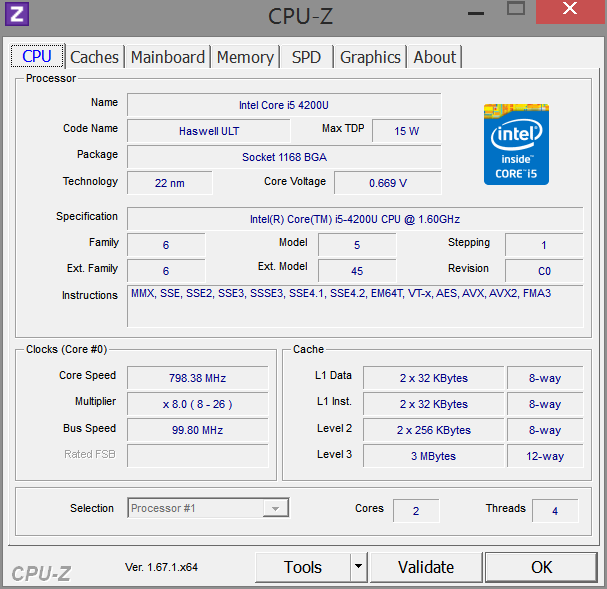Switch to the CPU tab
The image size is (607, 589).
point(37,57)
